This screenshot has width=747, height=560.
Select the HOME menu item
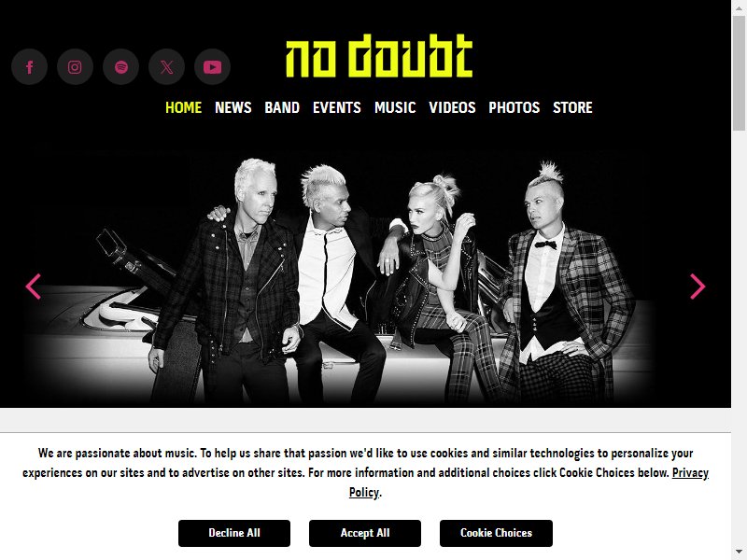[x=183, y=107]
